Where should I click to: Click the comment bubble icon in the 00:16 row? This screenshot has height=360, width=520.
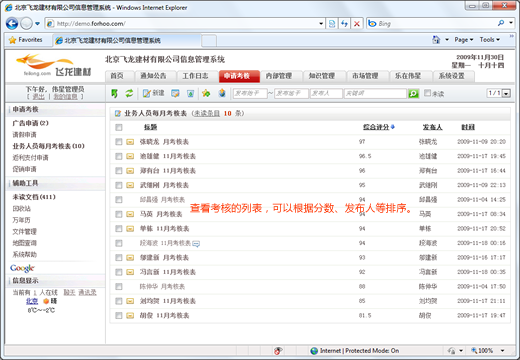click(196, 244)
